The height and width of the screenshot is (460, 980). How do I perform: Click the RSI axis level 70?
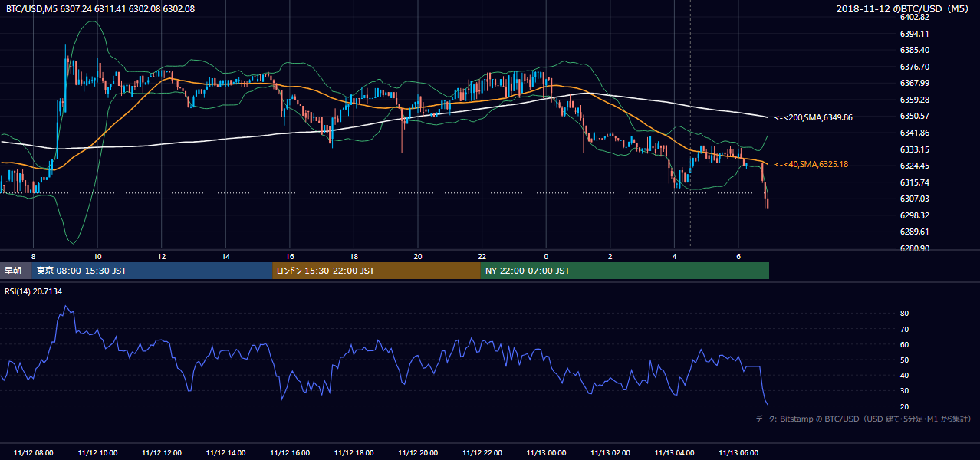(x=904, y=329)
